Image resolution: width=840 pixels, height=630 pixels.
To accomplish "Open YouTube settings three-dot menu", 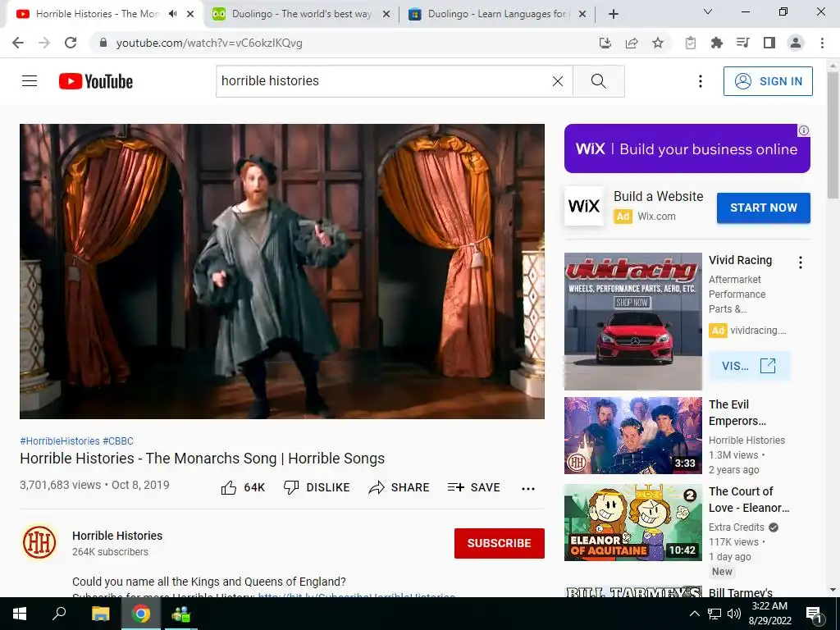I will pyautogui.click(x=701, y=81).
